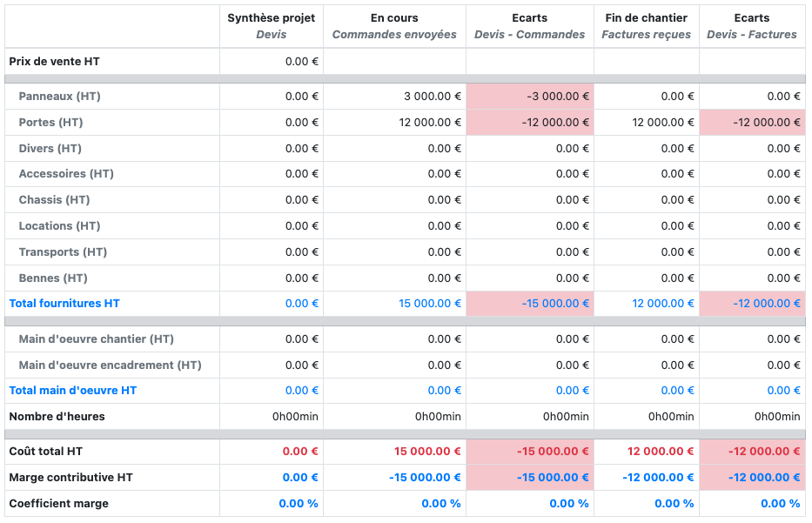Screen dimensions: 812x523
Task: Click the Fin de chantier column header
Action: (646, 26)
